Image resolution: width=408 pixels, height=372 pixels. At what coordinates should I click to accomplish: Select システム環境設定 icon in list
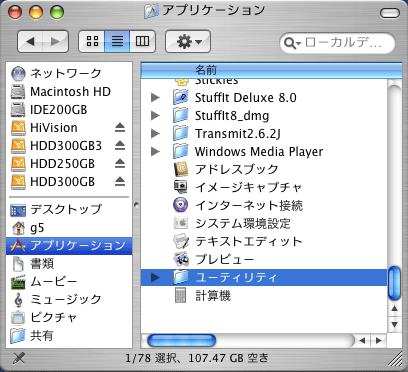point(181,223)
